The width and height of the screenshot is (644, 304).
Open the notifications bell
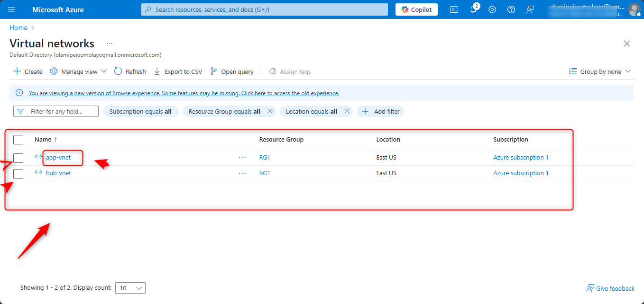click(x=473, y=9)
